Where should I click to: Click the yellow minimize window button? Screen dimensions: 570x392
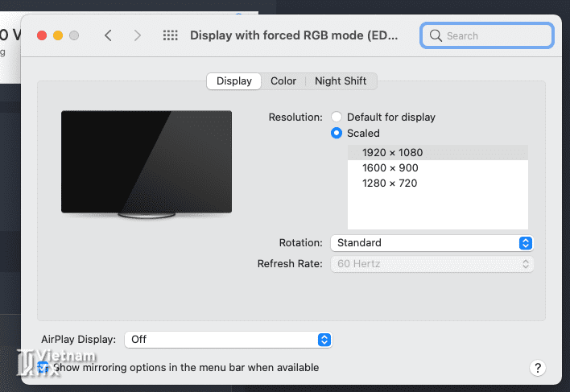[57, 35]
